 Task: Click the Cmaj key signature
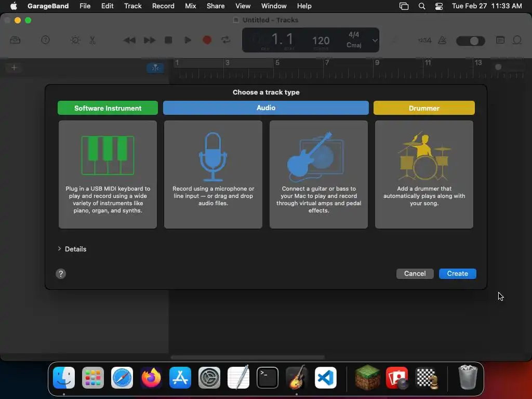coord(354,45)
